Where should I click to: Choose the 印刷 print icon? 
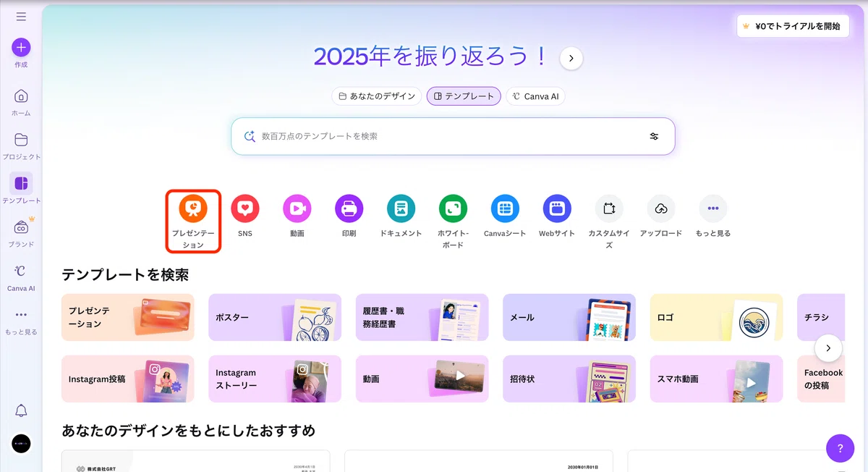tap(349, 208)
